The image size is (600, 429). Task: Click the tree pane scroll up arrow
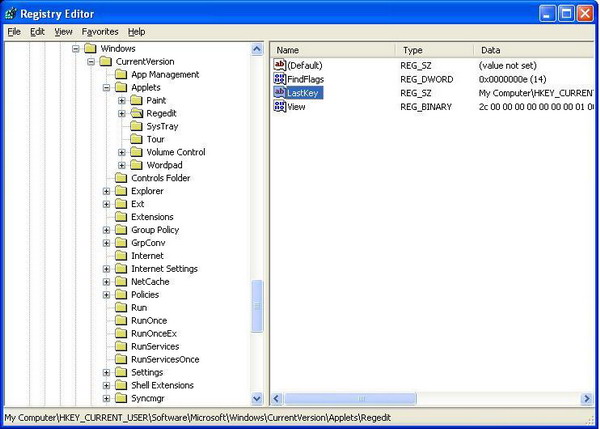(x=257, y=49)
